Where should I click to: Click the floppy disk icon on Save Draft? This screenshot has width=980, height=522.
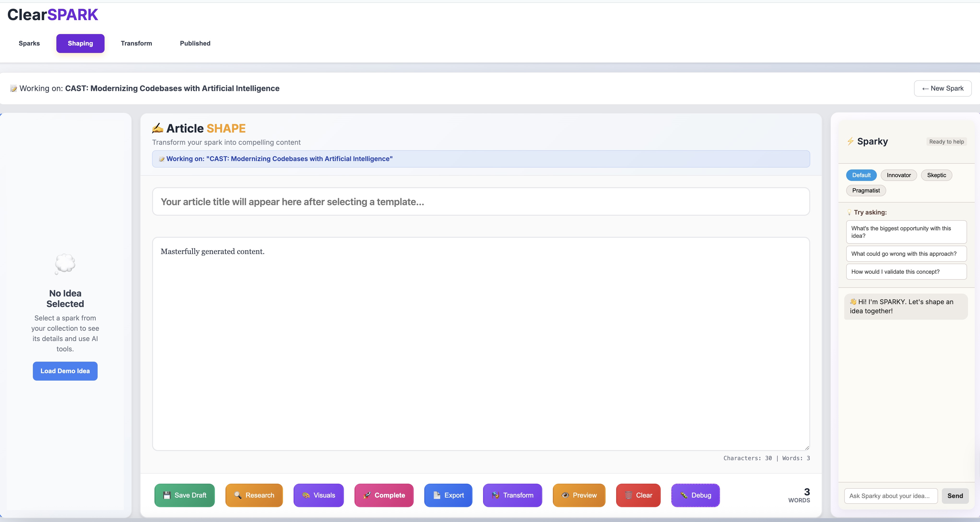[167, 495]
